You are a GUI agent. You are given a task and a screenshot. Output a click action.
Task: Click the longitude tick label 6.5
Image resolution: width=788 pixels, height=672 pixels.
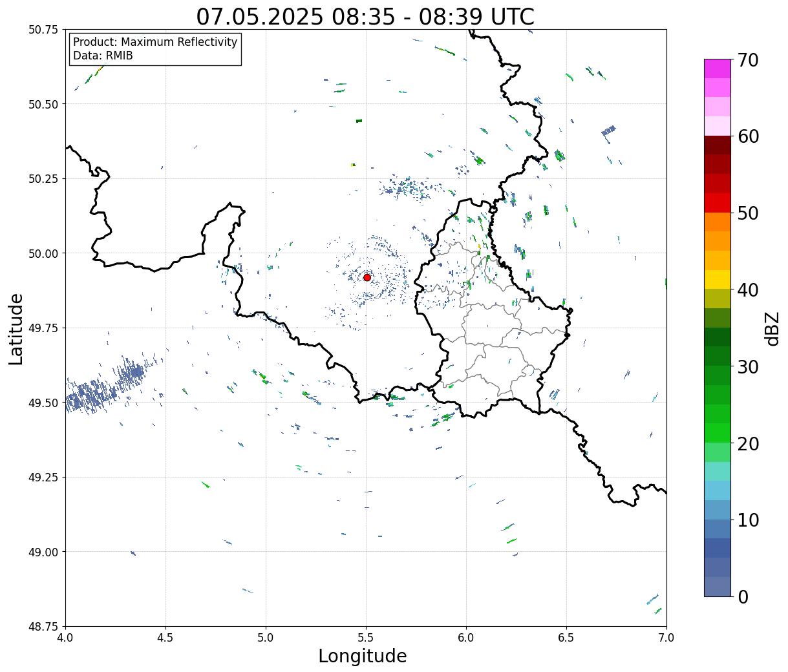pyautogui.click(x=566, y=637)
